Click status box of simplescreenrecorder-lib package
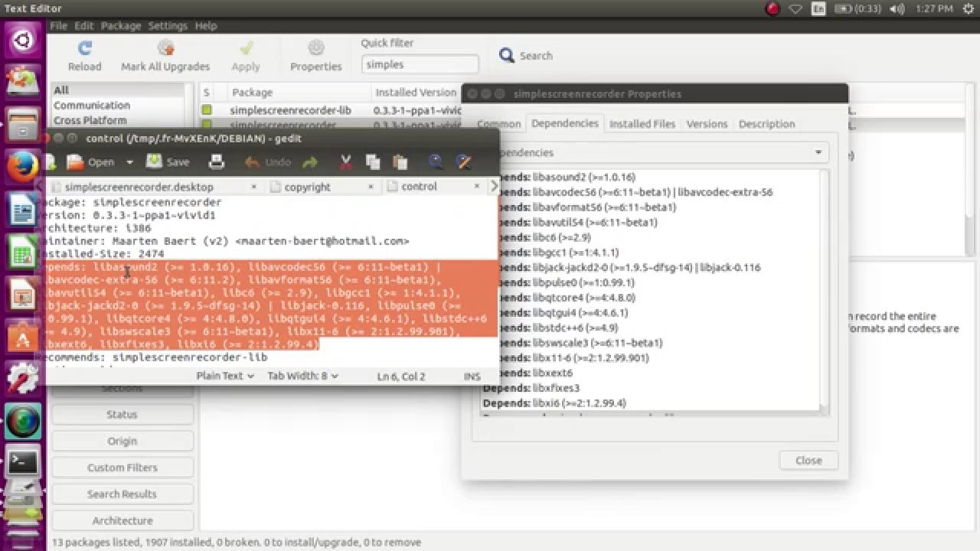 206,110
